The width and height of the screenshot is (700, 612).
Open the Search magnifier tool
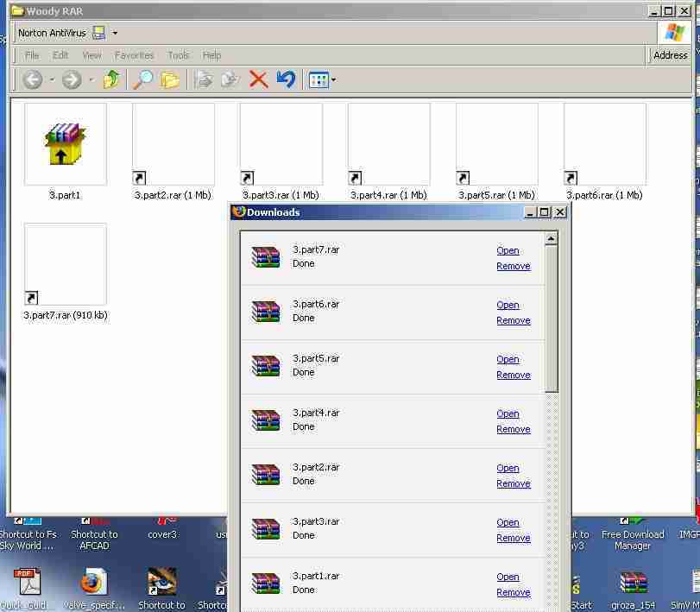142,80
